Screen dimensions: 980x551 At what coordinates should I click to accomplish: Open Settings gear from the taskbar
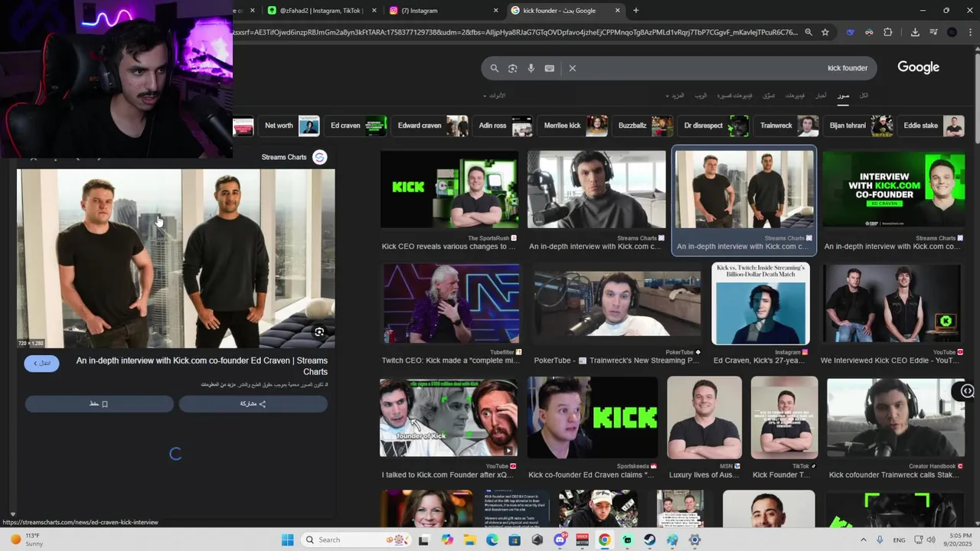(695, 540)
